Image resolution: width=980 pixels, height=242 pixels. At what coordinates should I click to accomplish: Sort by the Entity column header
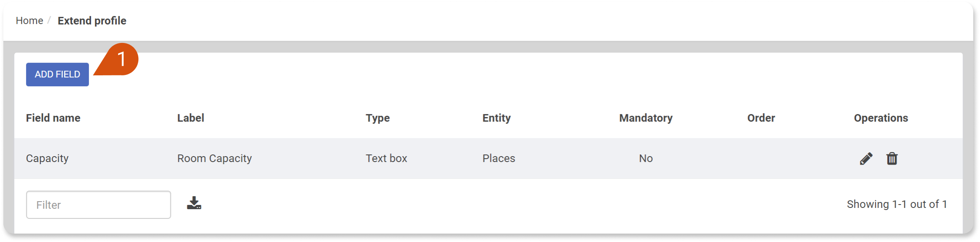[x=496, y=118]
